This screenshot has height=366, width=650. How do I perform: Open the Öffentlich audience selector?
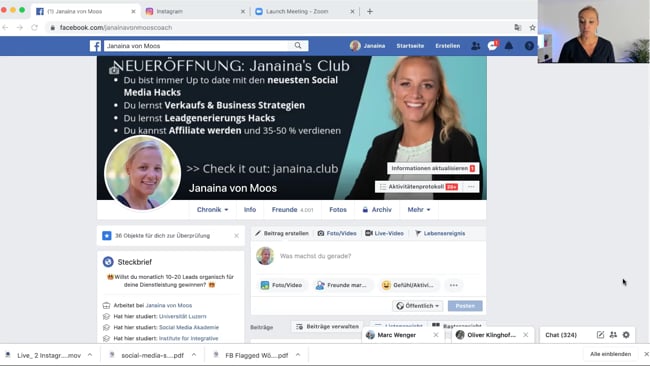pos(417,306)
